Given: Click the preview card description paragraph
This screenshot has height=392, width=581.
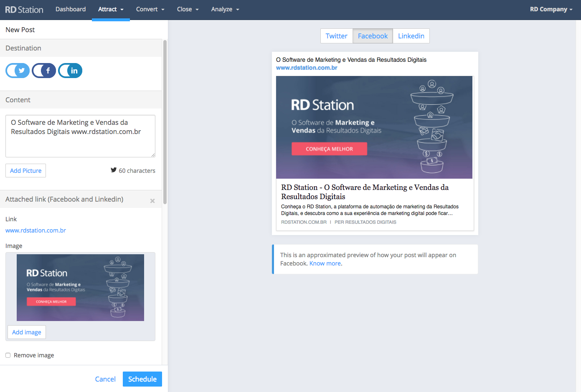Looking at the screenshot, I should click(x=370, y=210).
